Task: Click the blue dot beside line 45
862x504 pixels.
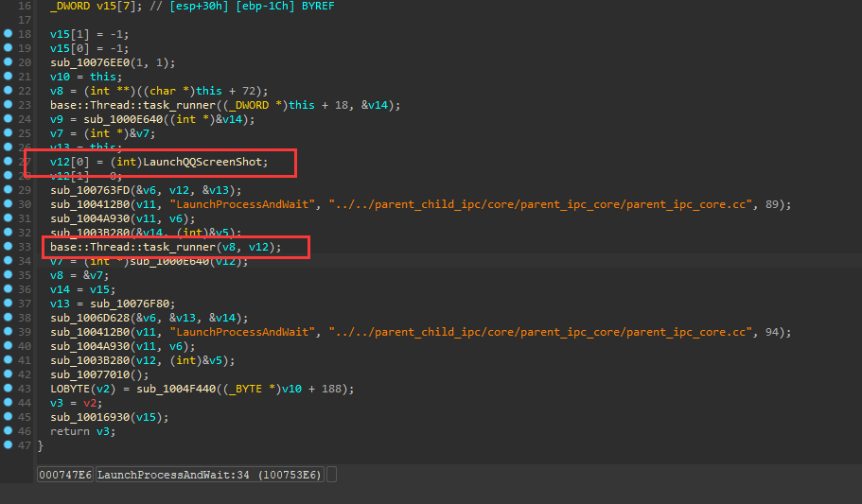Action: [9, 417]
